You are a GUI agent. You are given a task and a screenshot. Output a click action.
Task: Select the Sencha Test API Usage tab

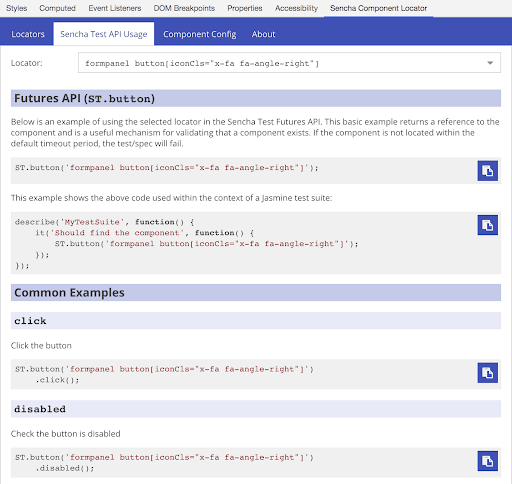tap(104, 34)
